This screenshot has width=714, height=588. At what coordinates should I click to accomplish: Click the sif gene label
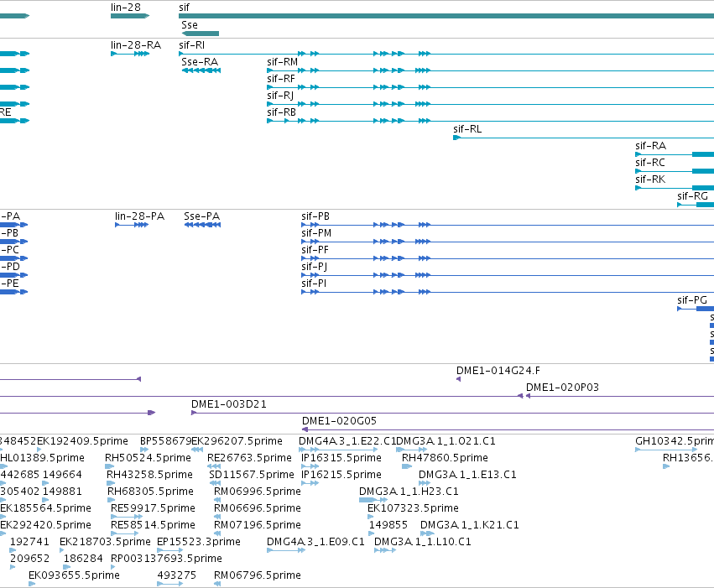point(184,8)
